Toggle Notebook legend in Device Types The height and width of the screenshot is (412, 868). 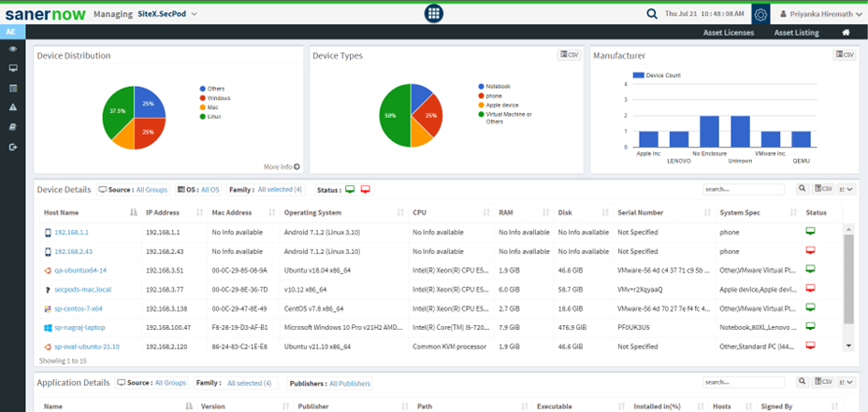pos(495,87)
